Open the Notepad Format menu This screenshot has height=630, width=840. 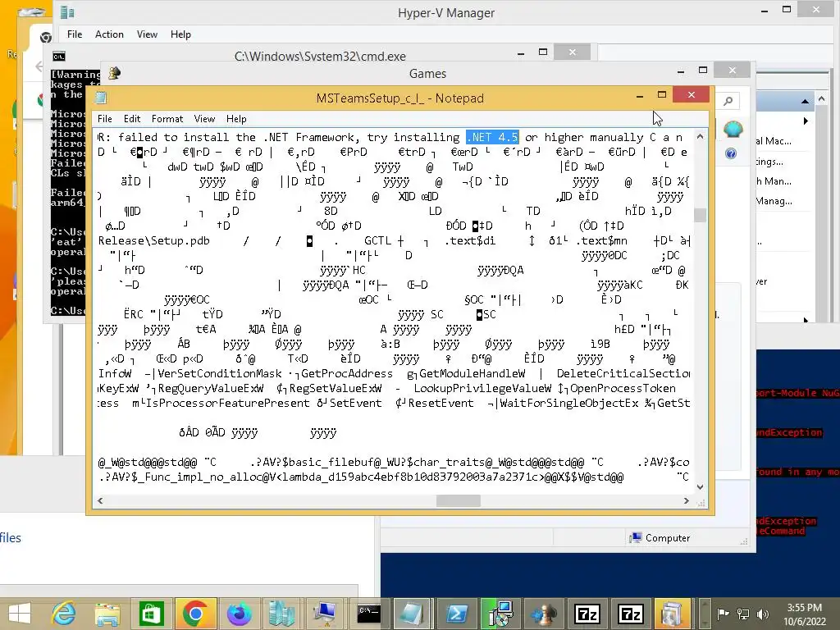[167, 118]
